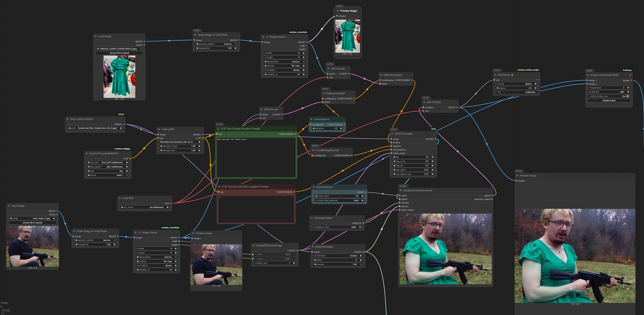
Task: Collapse the Preview Image node timed 0.078s
Action: coord(338,11)
